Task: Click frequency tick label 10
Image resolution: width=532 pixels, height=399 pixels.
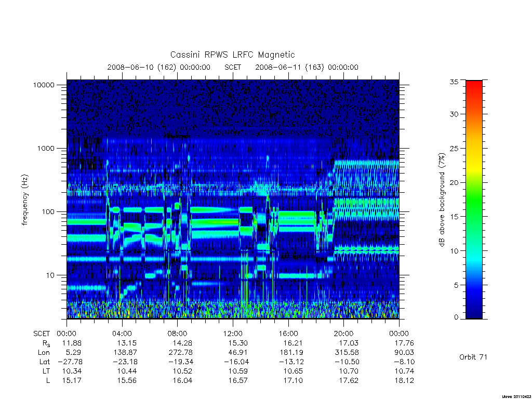Action: 50,275
